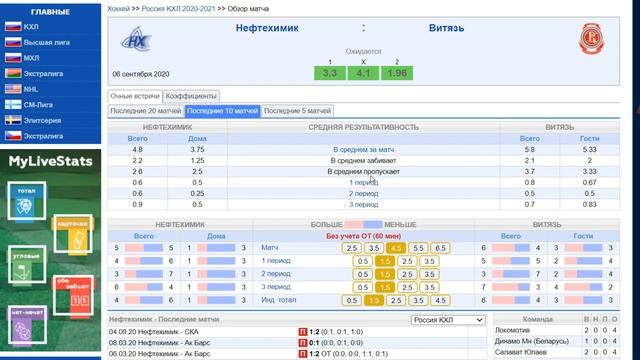Select 1 период threshold 0.5
Viewport: 640px width, 360px height.
(x=363, y=261)
